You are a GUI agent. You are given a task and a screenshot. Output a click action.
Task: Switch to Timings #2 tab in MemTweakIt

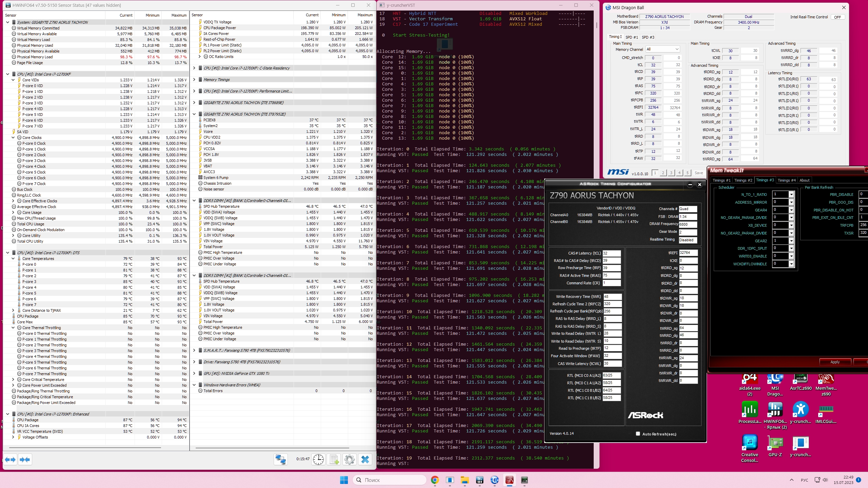pos(743,180)
